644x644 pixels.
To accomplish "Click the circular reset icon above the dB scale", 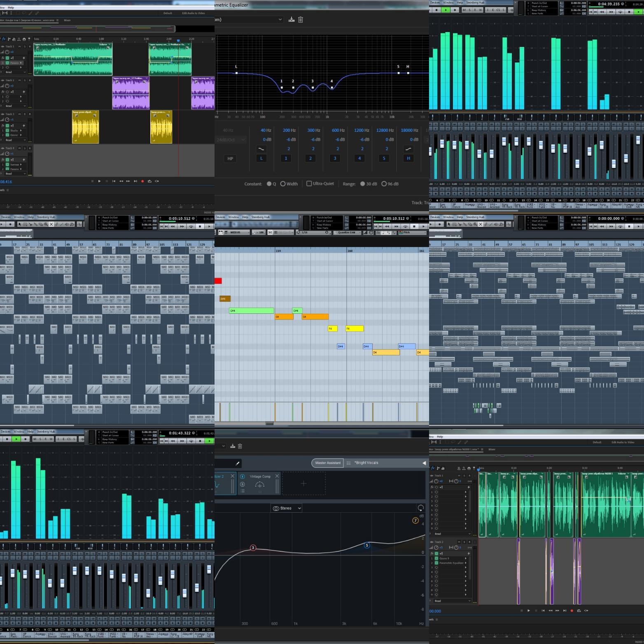I will point(420,508).
